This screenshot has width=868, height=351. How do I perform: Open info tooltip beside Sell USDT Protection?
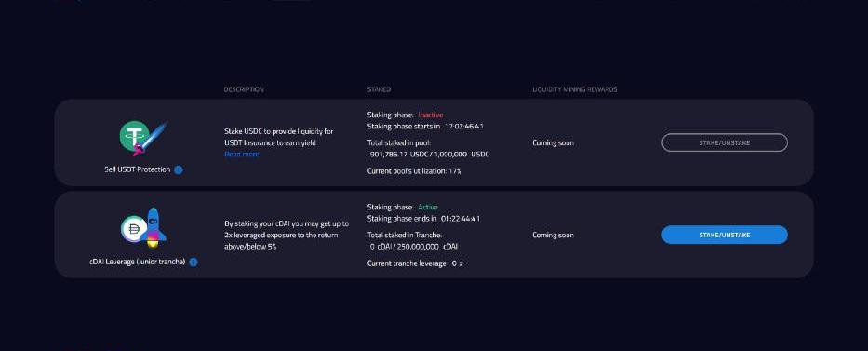[179, 170]
